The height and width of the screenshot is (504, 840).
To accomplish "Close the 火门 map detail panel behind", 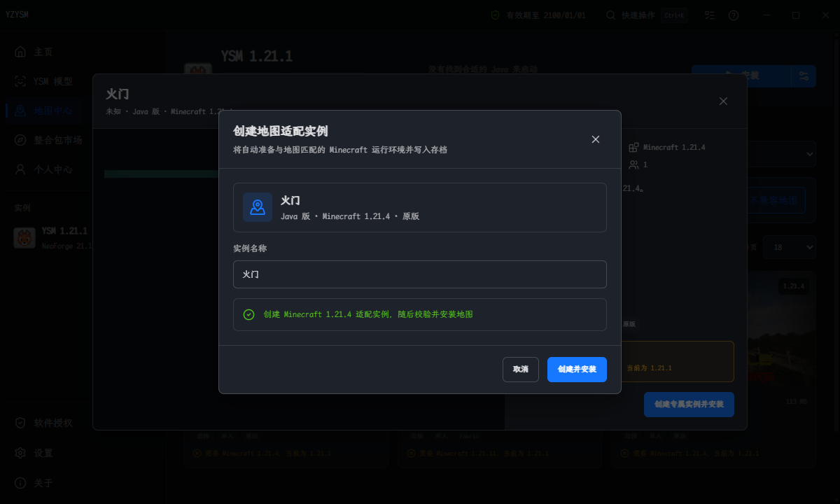I will pyautogui.click(x=724, y=101).
